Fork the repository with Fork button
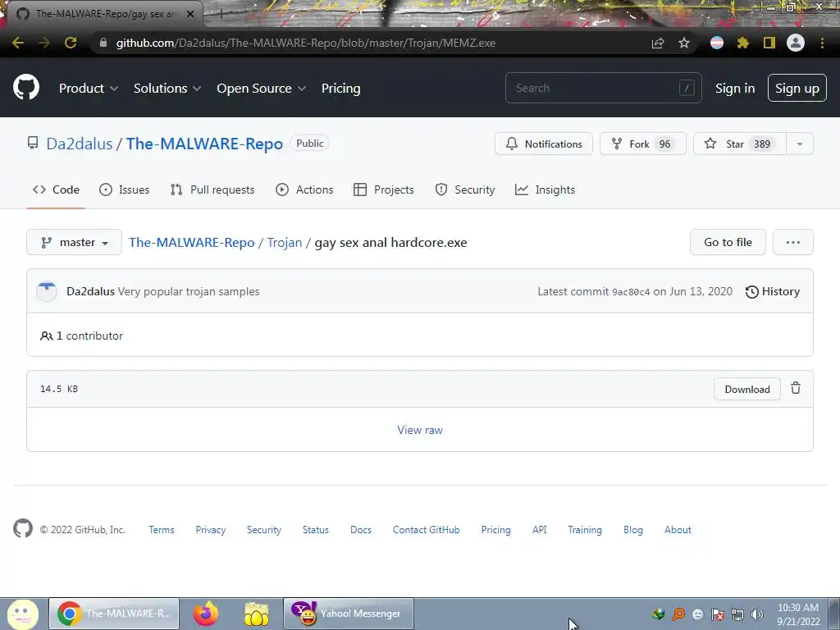This screenshot has width=840, height=630. click(643, 144)
